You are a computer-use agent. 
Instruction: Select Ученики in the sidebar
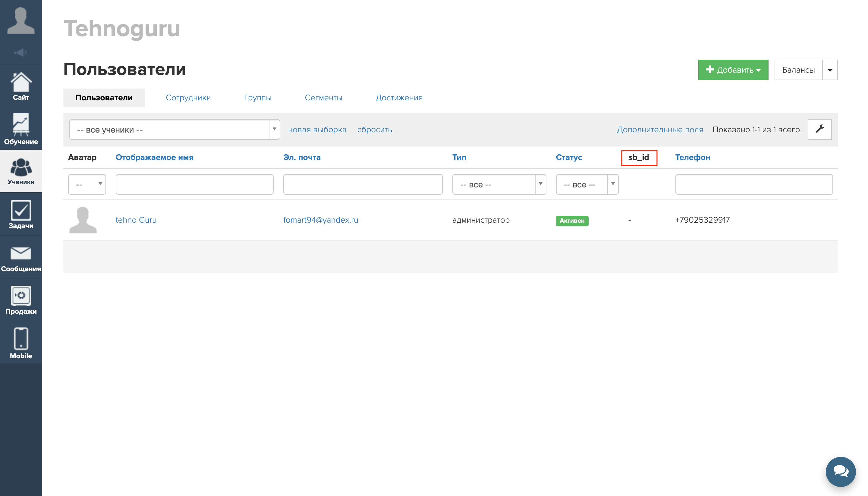21,171
